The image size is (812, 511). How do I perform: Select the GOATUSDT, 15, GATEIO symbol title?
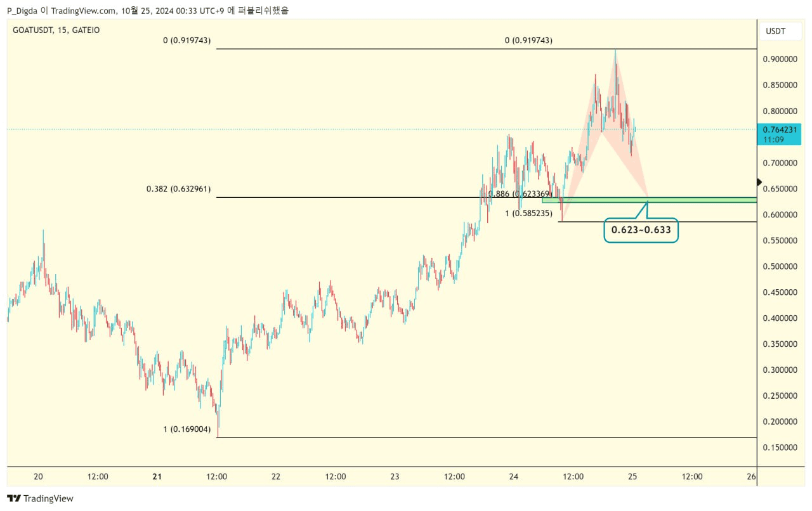tap(56, 30)
